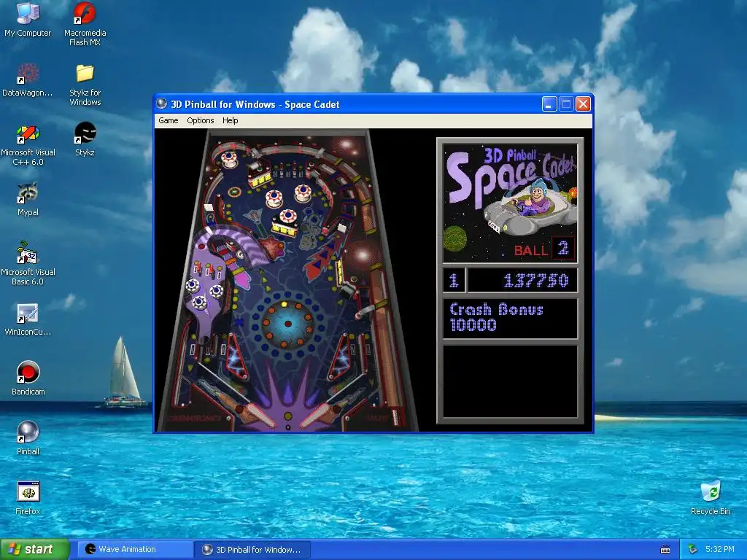Click the taskbar clock showing 5:32 PM
This screenshot has height=560, width=747.
pos(719,550)
